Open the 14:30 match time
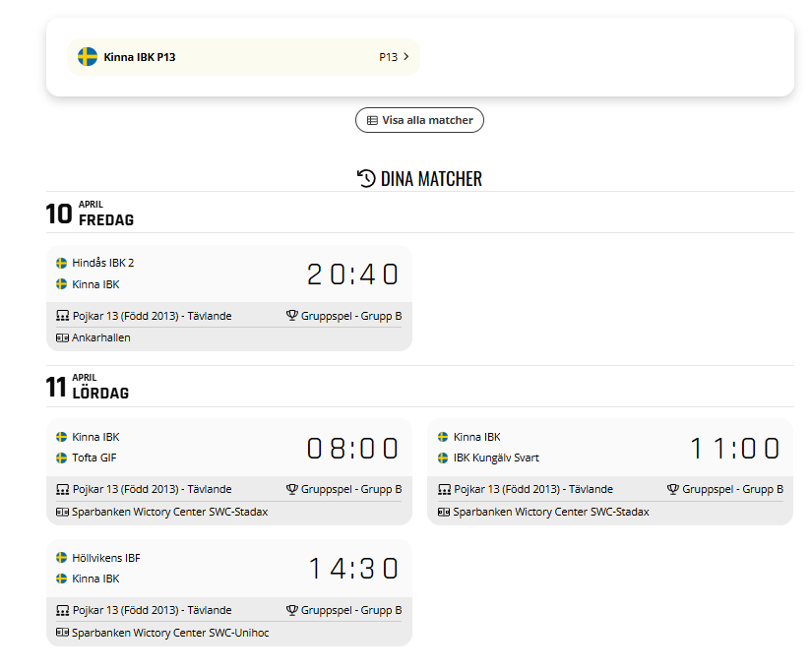810x672 pixels. 352,569
